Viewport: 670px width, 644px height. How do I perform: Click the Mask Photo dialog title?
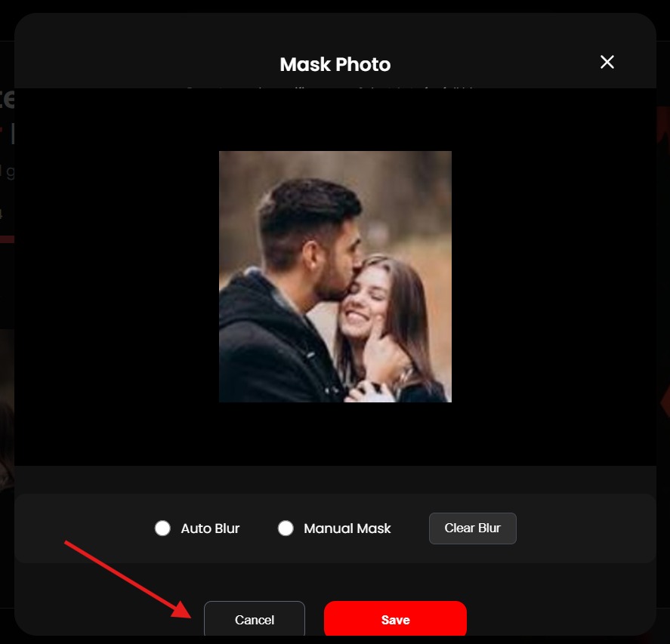pos(335,64)
